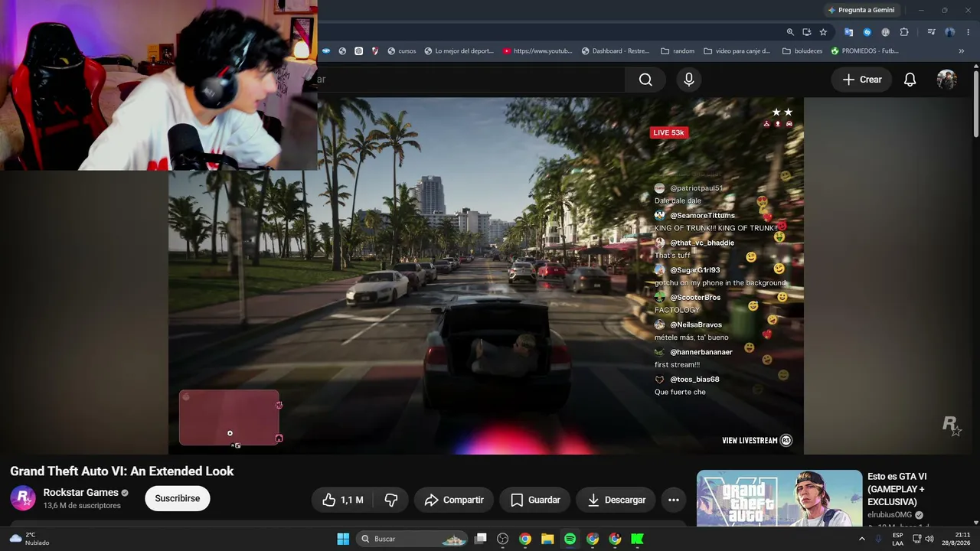Open Spotify from the taskbar

(x=570, y=539)
